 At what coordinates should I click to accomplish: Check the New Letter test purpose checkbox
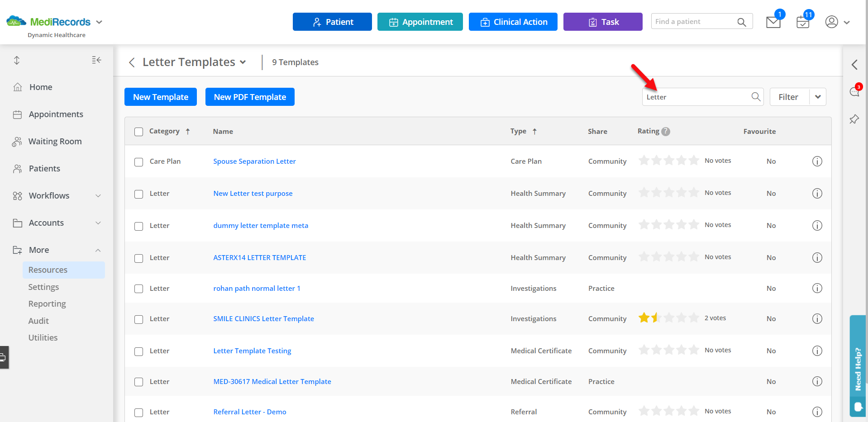pos(139,194)
